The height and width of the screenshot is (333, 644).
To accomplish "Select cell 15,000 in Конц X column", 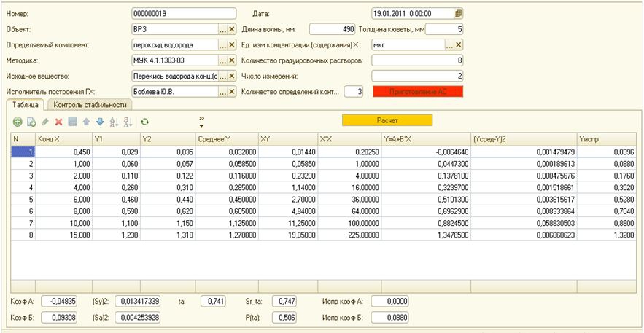I will 63,236.
